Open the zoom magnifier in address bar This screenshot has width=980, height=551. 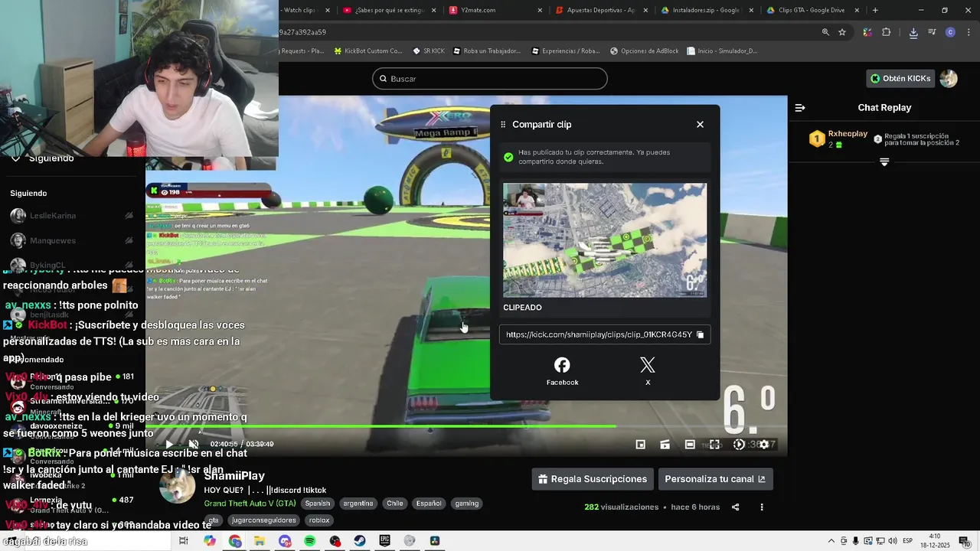click(x=825, y=32)
